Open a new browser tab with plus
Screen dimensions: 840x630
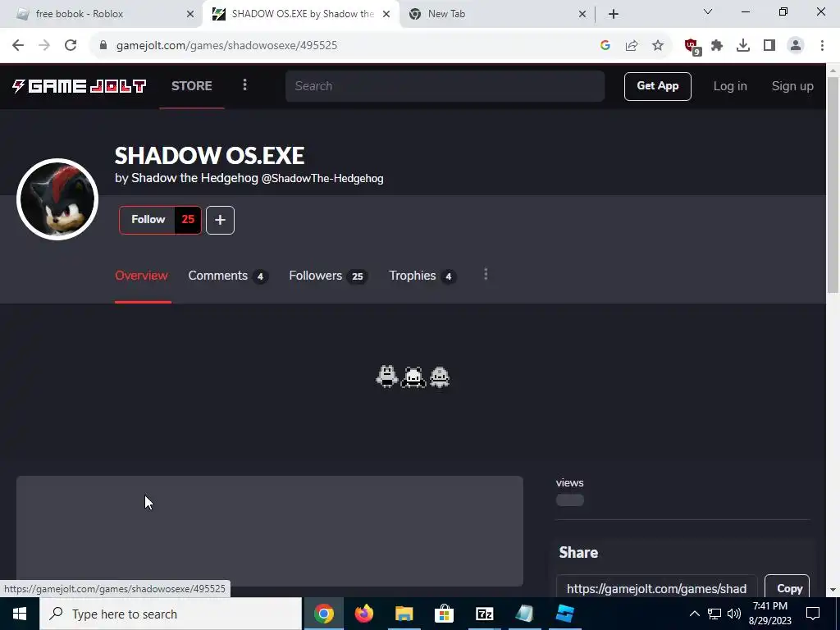click(614, 14)
